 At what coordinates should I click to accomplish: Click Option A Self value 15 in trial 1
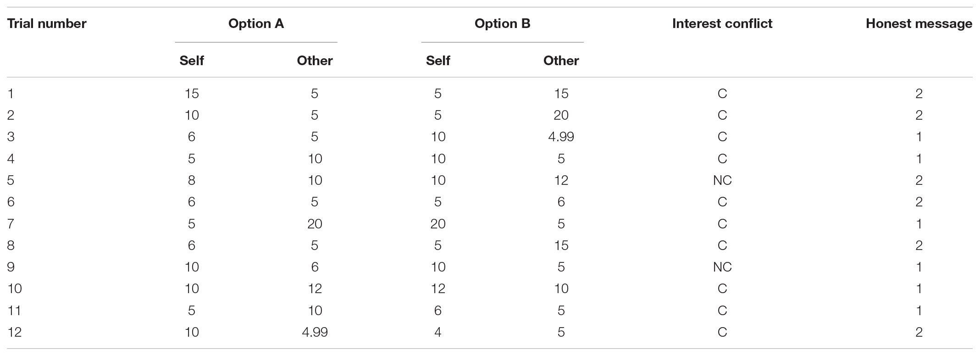coord(192,94)
